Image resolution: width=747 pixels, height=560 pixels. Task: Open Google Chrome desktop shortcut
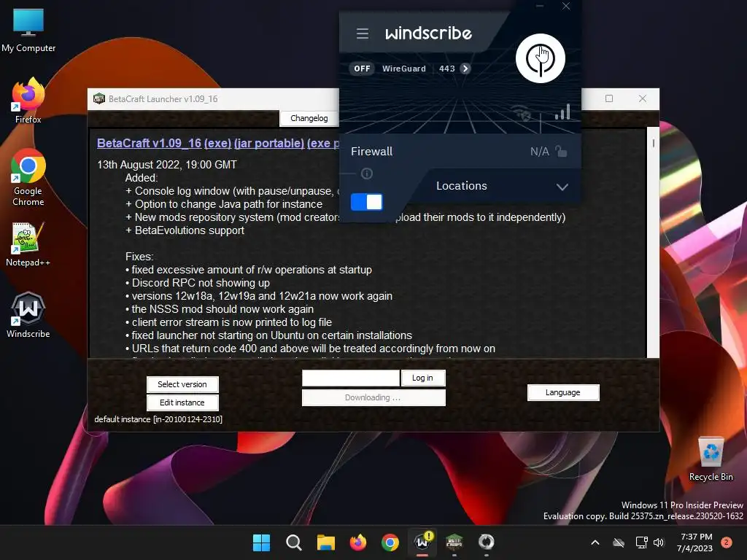click(x=28, y=177)
